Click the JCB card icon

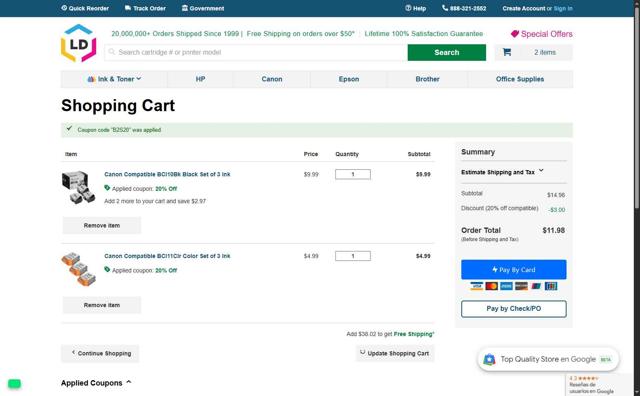[551, 286]
